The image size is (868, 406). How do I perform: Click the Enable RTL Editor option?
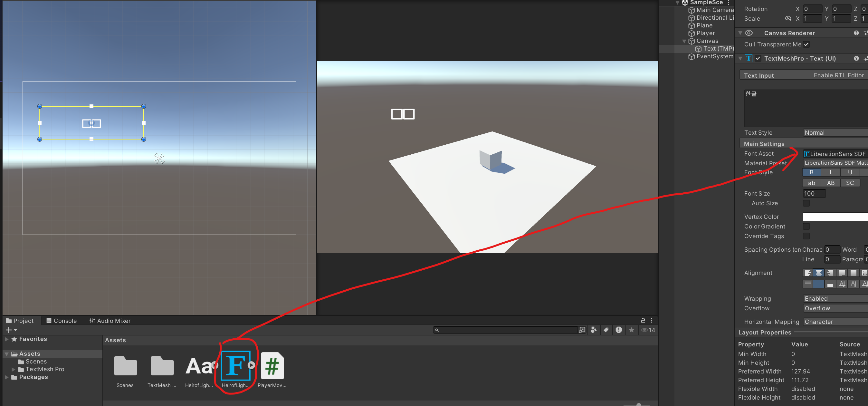pos(838,75)
